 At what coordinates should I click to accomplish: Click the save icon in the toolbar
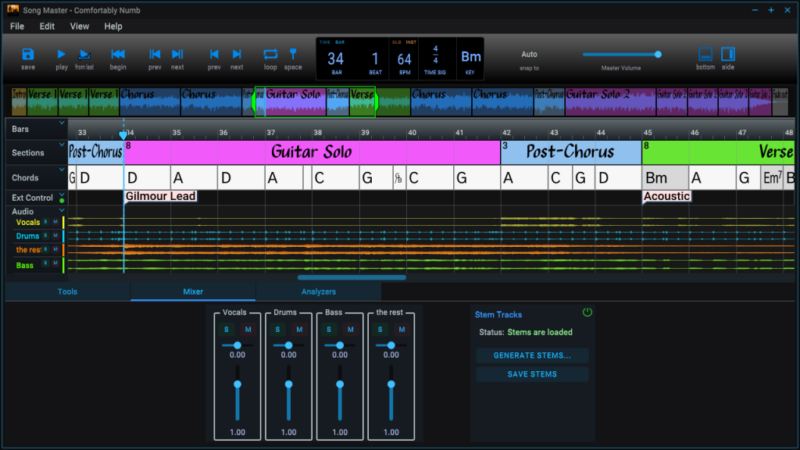point(28,54)
